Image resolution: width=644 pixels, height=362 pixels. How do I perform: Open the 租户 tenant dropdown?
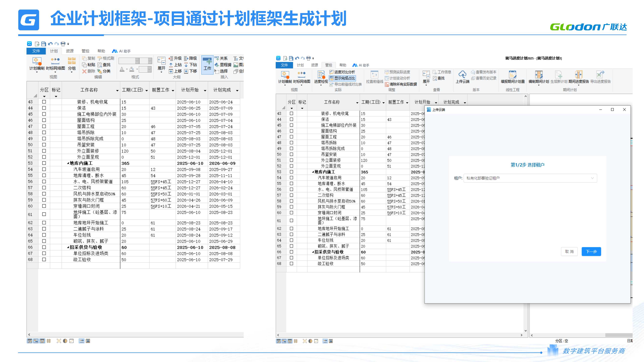530,178
